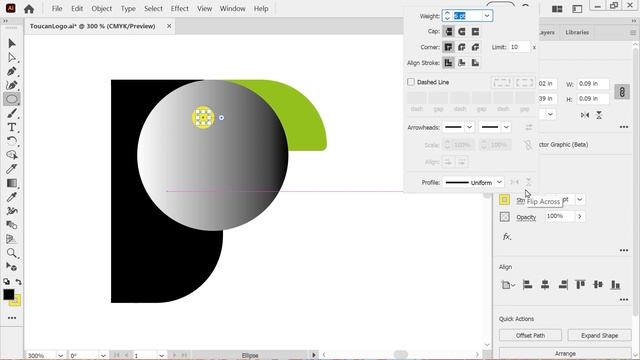
Task: Close the ToucanLogo.ai document tab
Action: tap(169, 26)
